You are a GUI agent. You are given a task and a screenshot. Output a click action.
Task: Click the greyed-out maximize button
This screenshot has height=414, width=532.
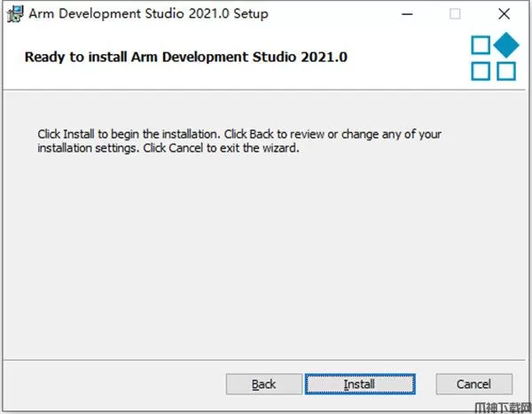(455, 14)
